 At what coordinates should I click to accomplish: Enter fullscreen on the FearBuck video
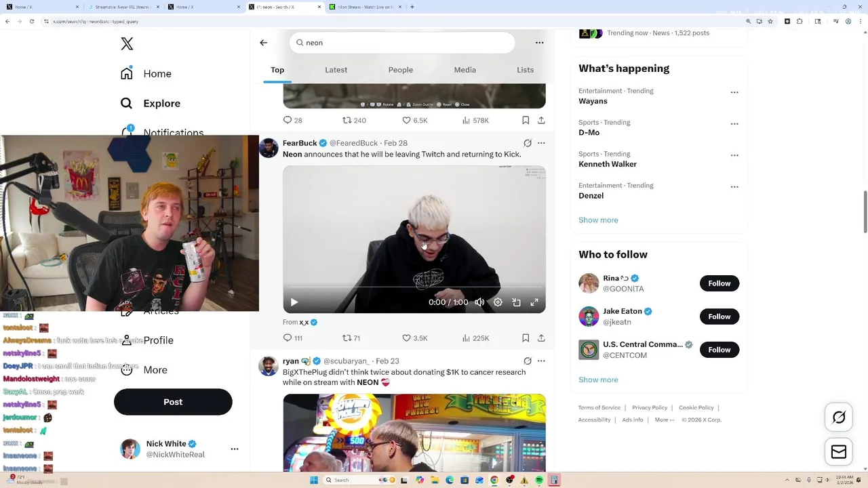[x=534, y=302]
